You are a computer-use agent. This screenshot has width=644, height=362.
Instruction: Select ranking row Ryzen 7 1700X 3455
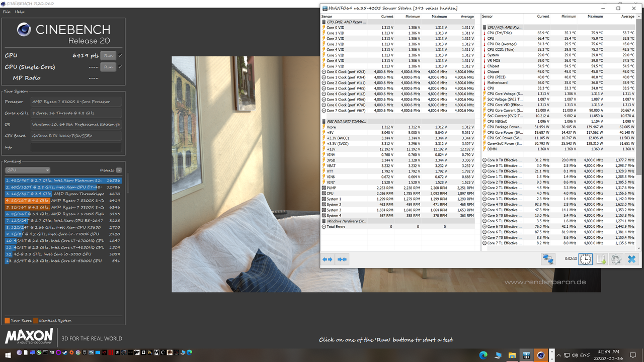click(x=63, y=214)
